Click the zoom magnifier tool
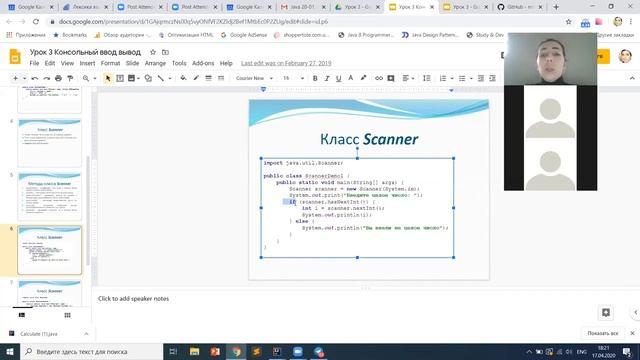The width and height of the screenshot is (640, 360). (86, 78)
